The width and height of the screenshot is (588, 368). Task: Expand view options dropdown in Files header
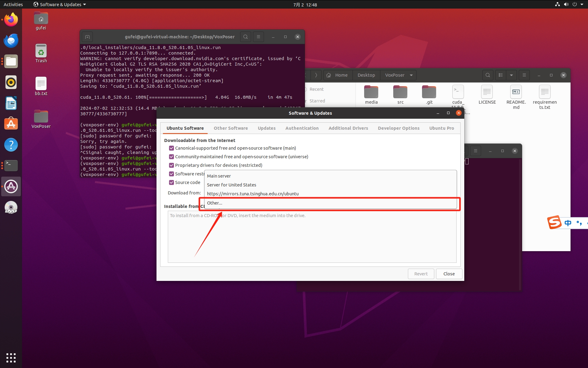coord(511,75)
